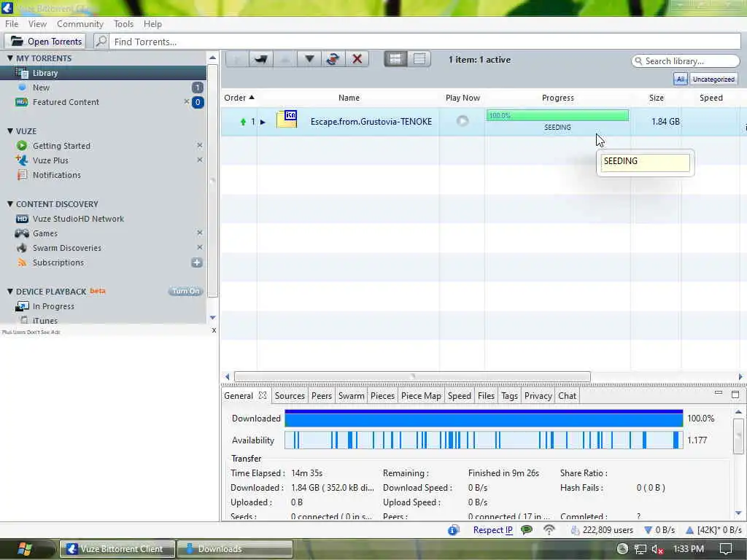747x560 pixels.
Task: Collapse the MY TORRENTS section
Action: [x=9, y=58]
